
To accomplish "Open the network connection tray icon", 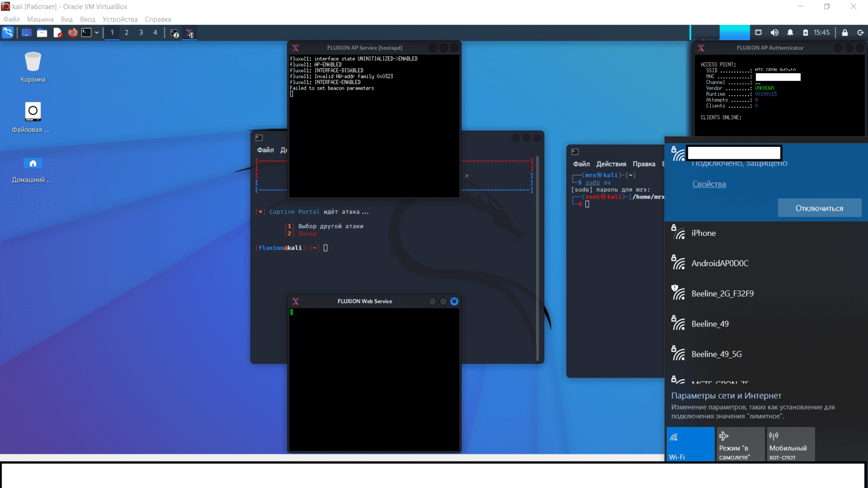I will pyautogui.click(x=758, y=33).
